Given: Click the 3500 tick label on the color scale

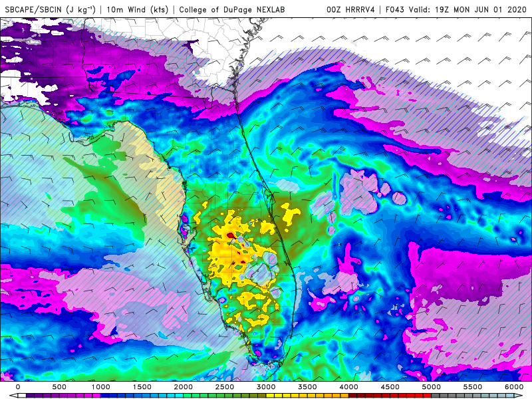Looking at the screenshot, I should pyautogui.click(x=307, y=387).
